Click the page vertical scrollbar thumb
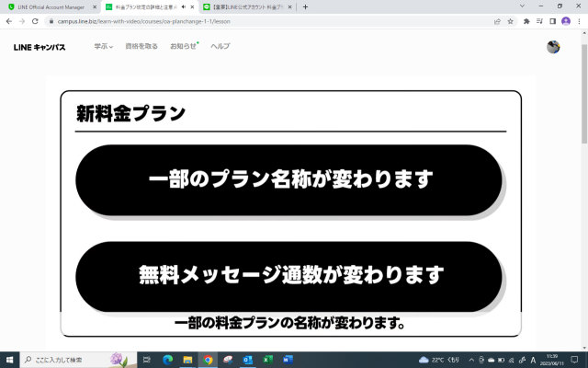The height and width of the screenshot is (368, 588). 584,93
